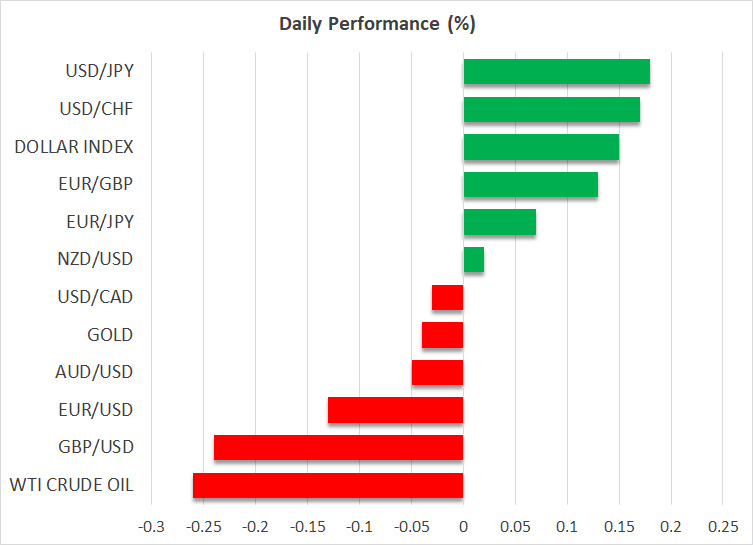This screenshot has width=753, height=545.
Task: Select the green USD/CHF bar
Action: point(551,109)
